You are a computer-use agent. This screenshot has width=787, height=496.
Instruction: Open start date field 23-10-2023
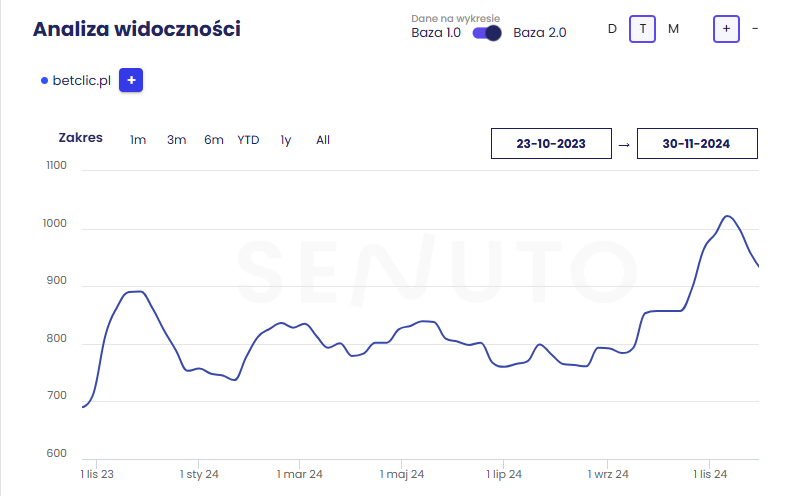click(x=551, y=144)
